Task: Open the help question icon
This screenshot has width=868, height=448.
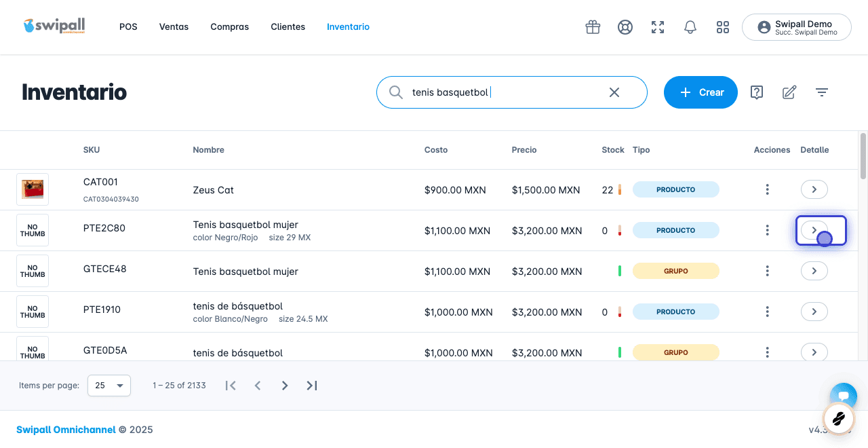Action: 757,92
